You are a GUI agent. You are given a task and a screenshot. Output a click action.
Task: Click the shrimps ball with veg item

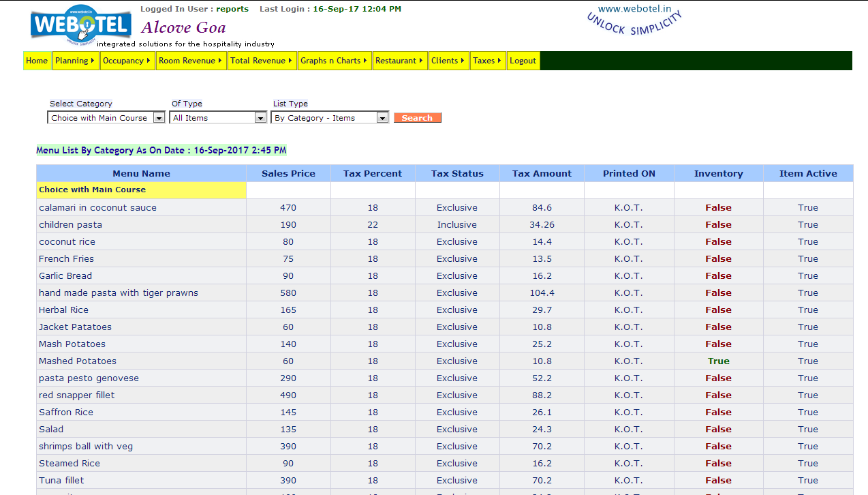coord(86,447)
